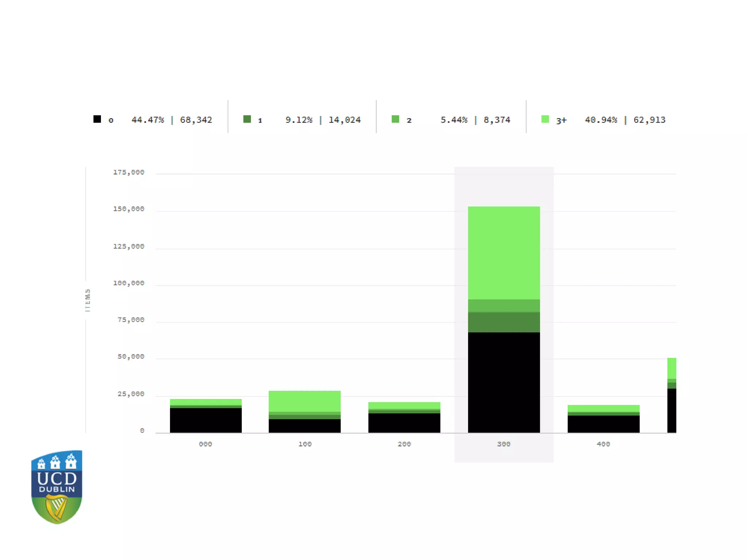The width and height of the screenshot is (747, 560).
Task: Select the 44.47% | 68,342 legend entry
Action: tap(171, 120)
